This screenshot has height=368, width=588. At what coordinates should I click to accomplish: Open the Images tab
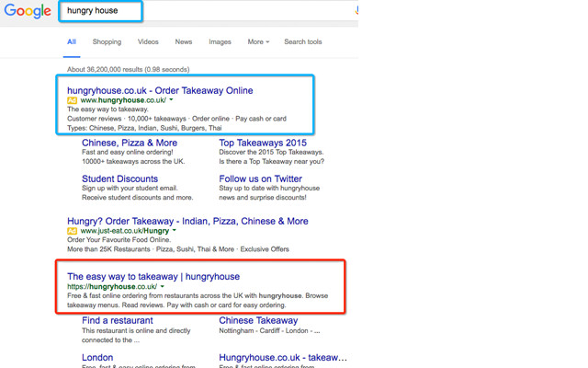click(220, 41)
